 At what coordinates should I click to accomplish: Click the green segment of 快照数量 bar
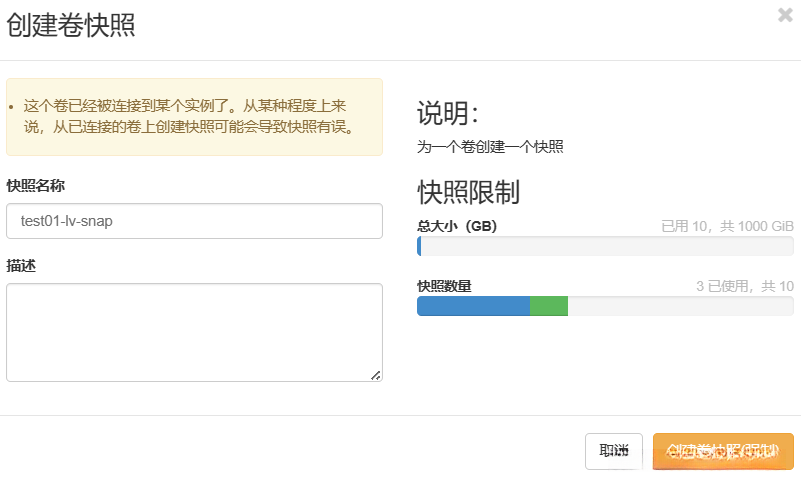pos(549,306)
